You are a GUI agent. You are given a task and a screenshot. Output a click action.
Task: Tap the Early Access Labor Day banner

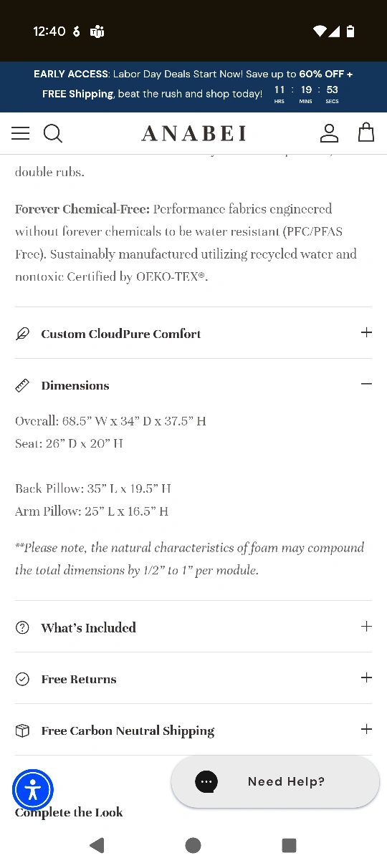tap(193, 87)
